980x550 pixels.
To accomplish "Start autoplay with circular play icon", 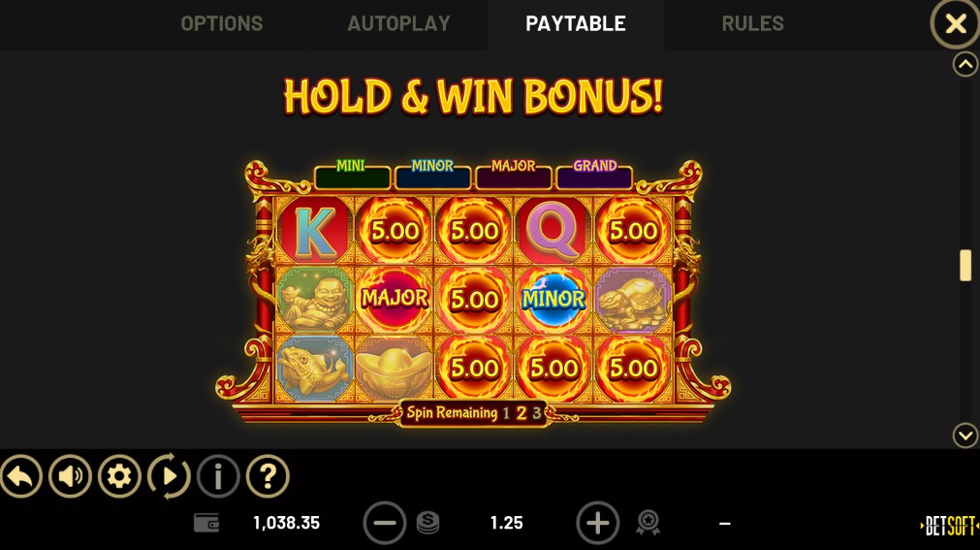I will (x=169, y=476).
